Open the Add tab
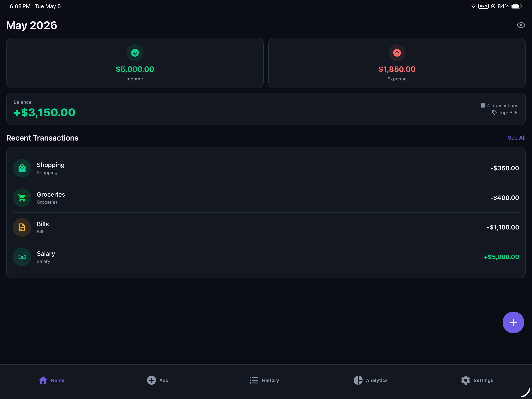This screenshot has height=399, width=532. point(158,380)
